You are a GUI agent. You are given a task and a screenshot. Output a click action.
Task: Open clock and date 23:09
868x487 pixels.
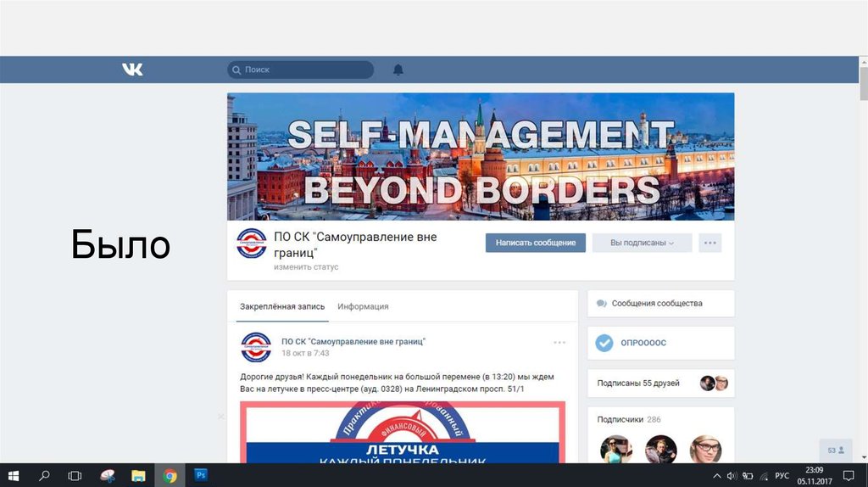point(815,475)
